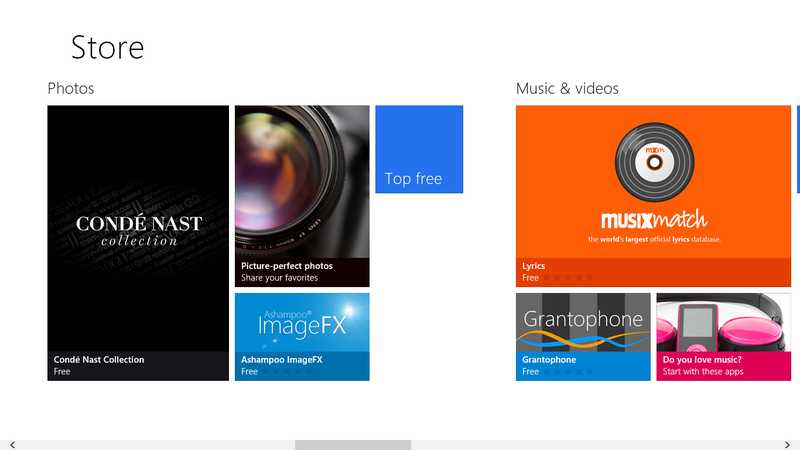Click the horizontal scrollbar thumb
Image resolution: width=800 pixels, height=450 pixels.
[353, 445]
